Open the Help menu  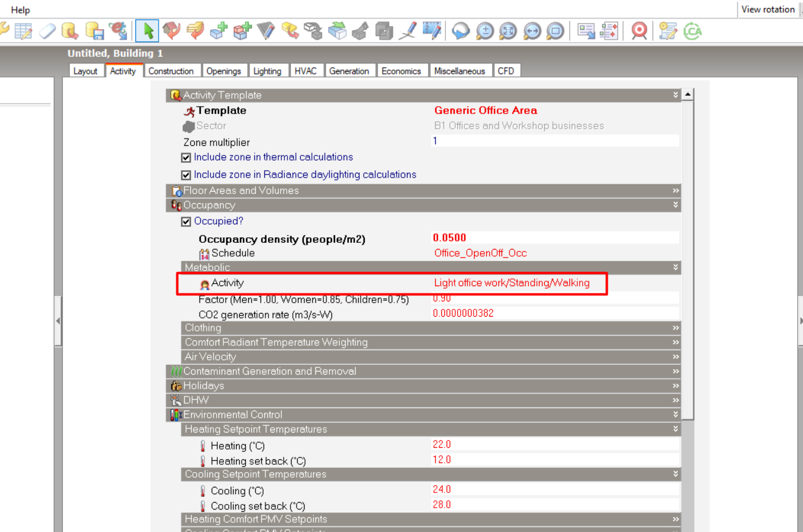pyautogui.click(x=20, y=10)
